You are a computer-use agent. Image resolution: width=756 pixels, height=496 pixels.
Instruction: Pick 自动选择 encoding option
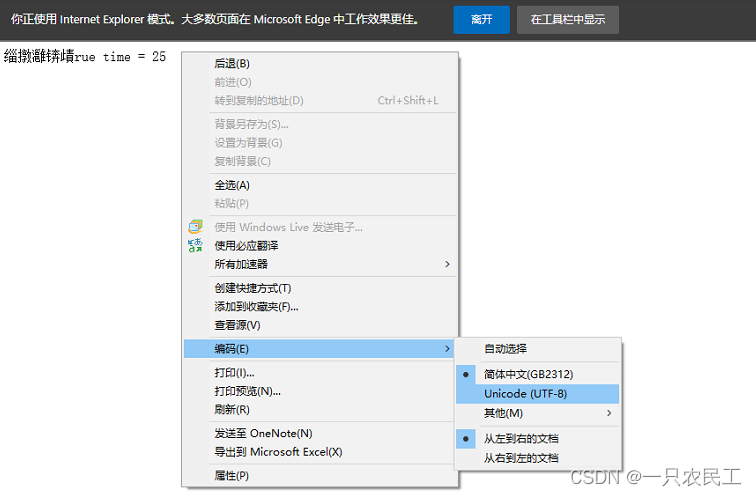point(538,349)
